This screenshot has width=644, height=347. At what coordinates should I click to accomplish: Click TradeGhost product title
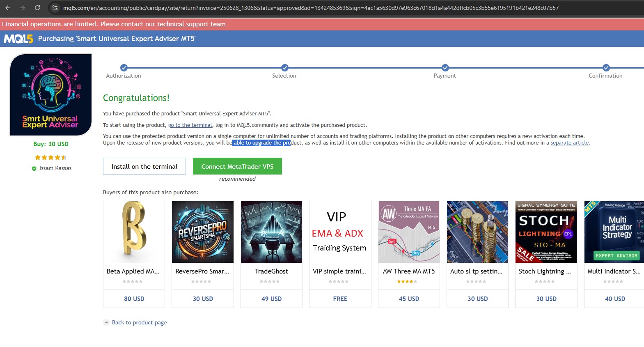click(x=271, y=271)
